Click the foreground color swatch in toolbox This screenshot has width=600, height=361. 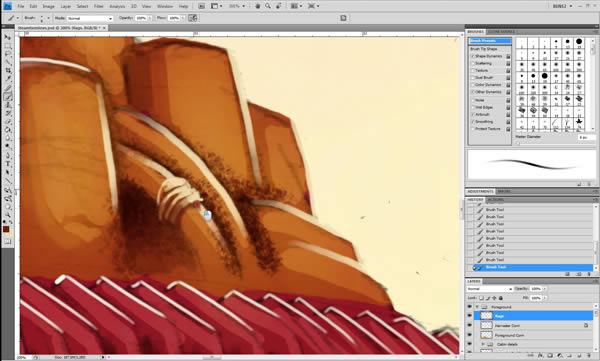tap(6, 229)
